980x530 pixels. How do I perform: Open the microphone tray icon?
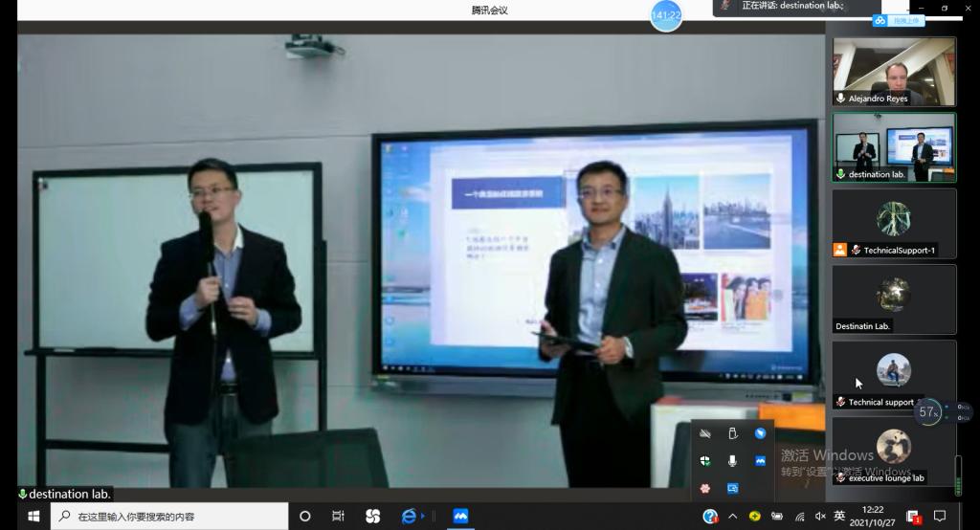732,460
